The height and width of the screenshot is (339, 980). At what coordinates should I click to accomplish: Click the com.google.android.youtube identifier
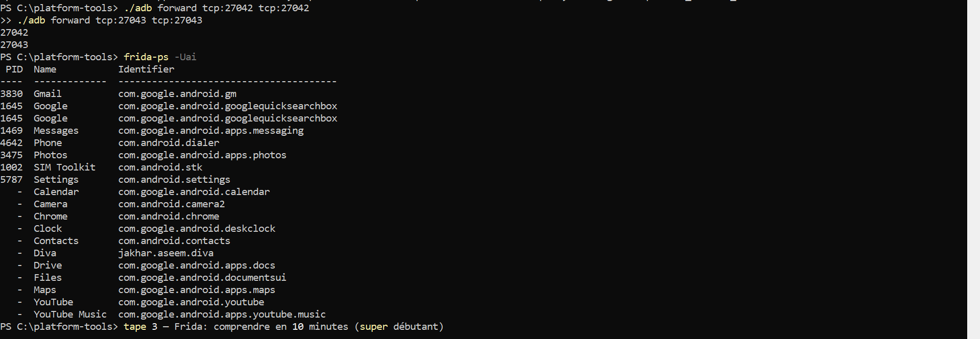click(x=191, y=302)
